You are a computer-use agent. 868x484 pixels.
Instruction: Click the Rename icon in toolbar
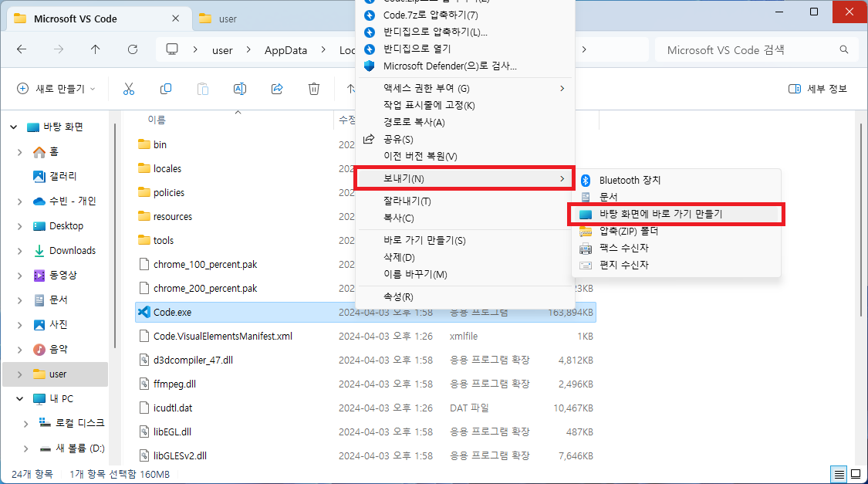coord(240,89)
